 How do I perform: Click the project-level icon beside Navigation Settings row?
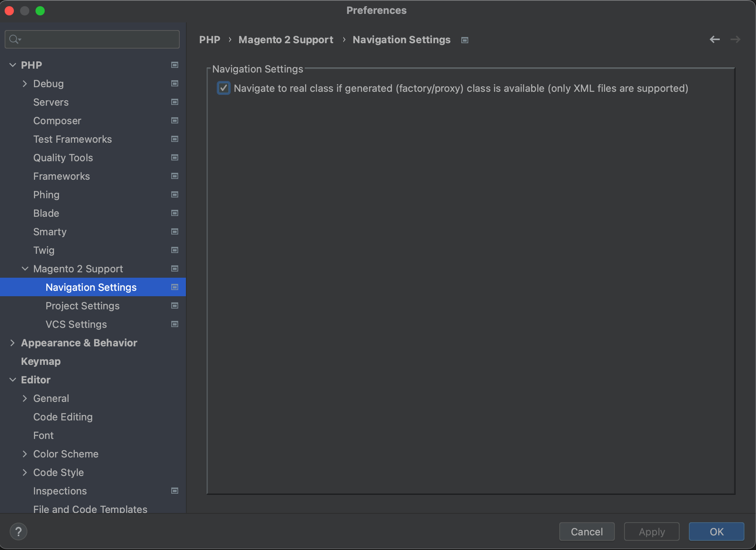point(175,287)
